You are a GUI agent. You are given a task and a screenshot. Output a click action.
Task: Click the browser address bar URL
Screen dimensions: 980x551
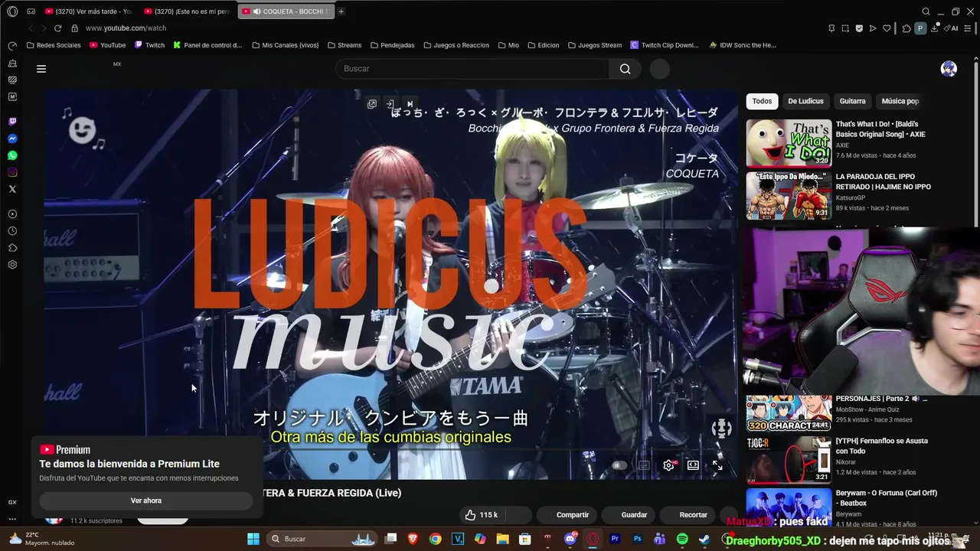coord(126,28)
